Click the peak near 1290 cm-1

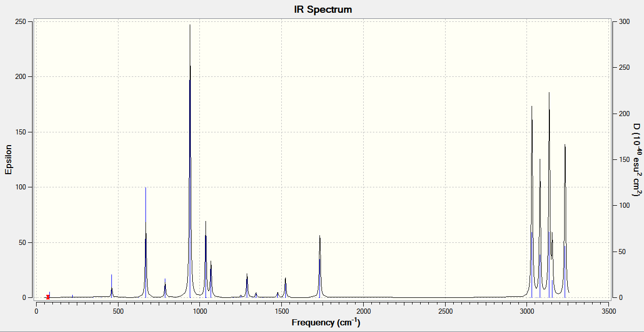pos(247,285)
